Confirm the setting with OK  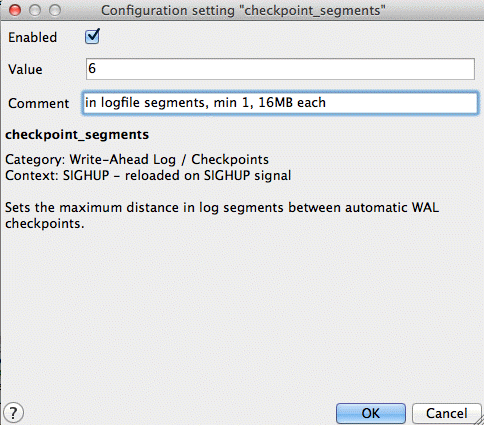(x=371, y=413)
